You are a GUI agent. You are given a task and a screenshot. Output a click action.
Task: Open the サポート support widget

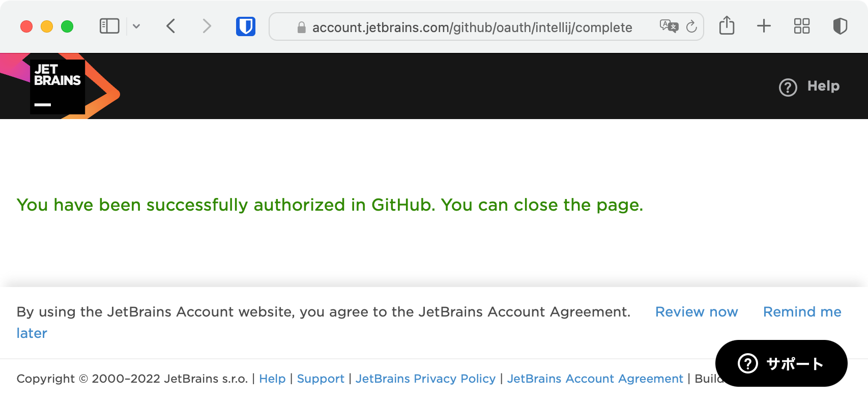click(782, 363)
